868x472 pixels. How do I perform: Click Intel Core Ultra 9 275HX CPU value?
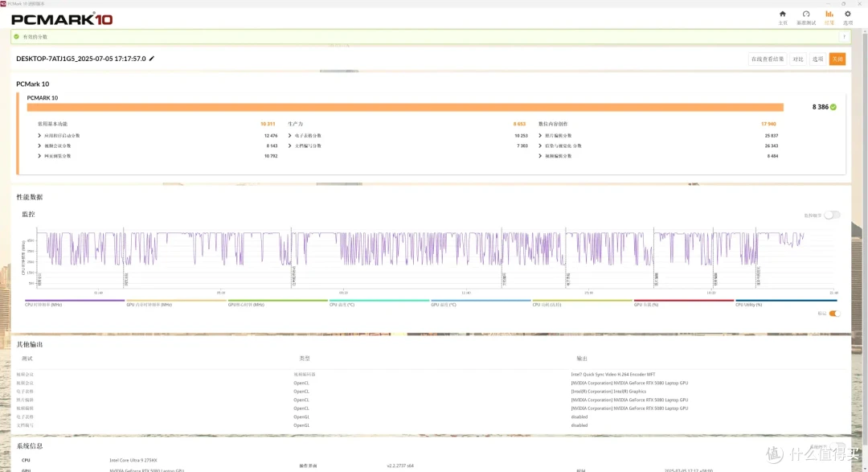click(133, 461)
